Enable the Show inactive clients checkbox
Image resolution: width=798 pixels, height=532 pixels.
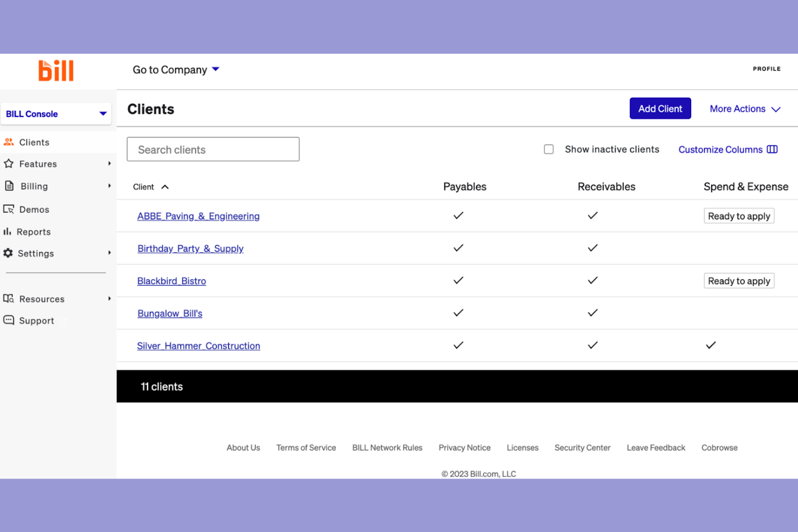click(x=549, y=149)
